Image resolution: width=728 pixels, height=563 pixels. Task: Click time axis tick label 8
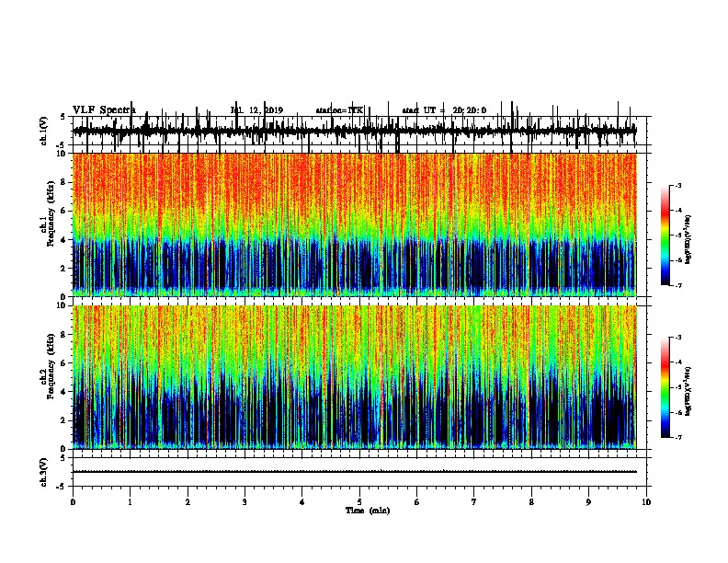click(531, 502)
